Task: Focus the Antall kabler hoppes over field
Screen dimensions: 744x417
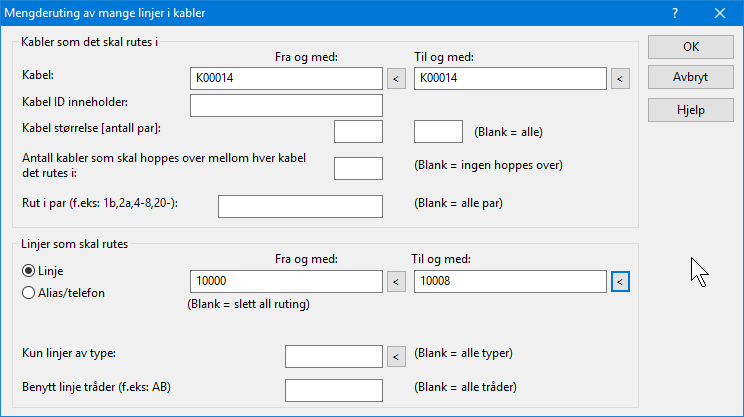Action: (358, 168)
